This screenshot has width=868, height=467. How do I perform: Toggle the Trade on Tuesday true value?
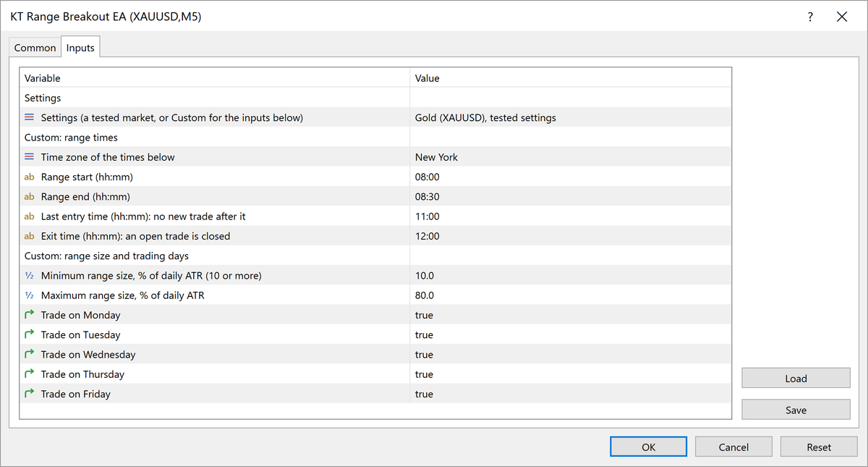click(571, 335)
